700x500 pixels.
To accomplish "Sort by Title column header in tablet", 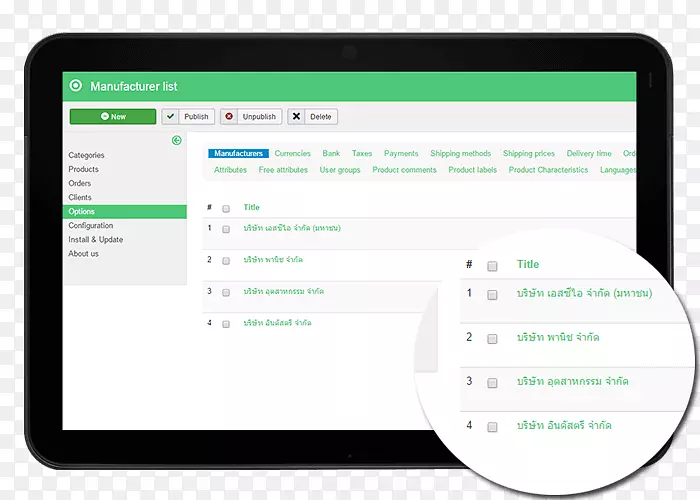I will [x=251, y=207].
